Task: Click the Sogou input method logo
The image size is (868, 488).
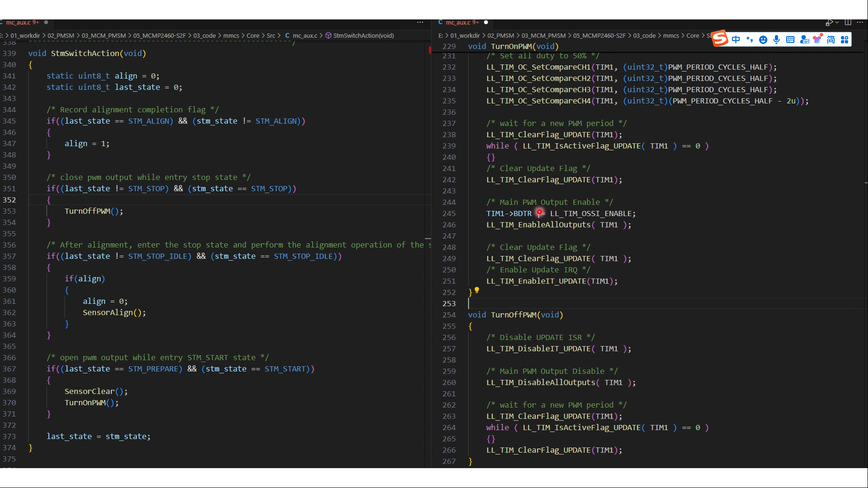Action: click(x=720, y=39)
